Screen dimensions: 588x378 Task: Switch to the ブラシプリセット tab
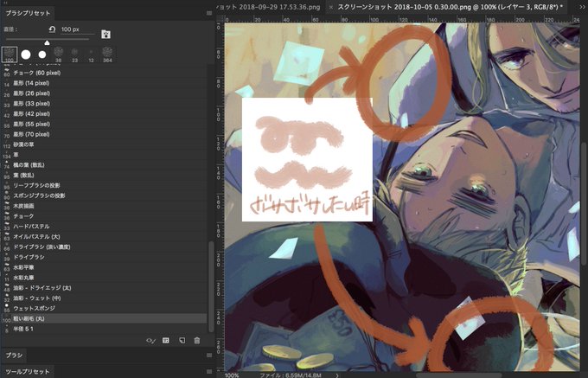[28, 13]
